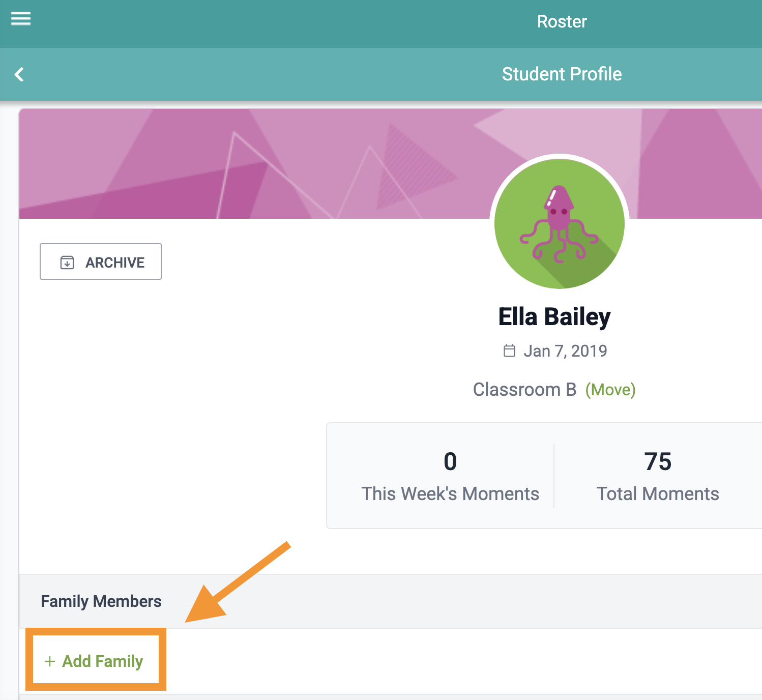Click the pink banner cover image
This screenshot has width=762, height=700.
pos(254,164)
